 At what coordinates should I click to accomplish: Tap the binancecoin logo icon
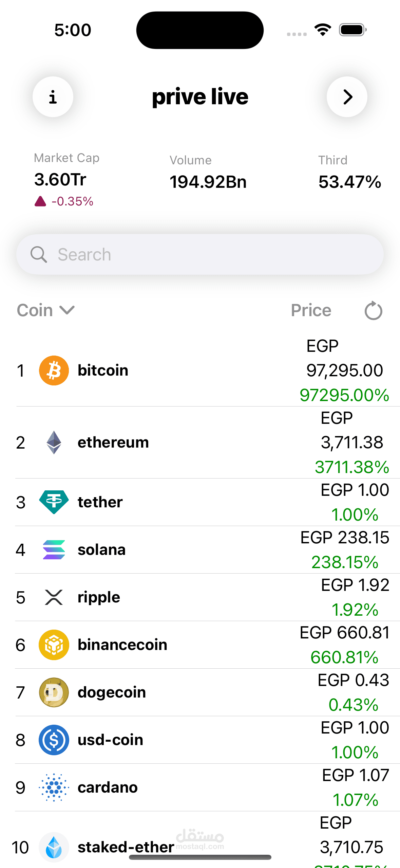coord(54,645)
